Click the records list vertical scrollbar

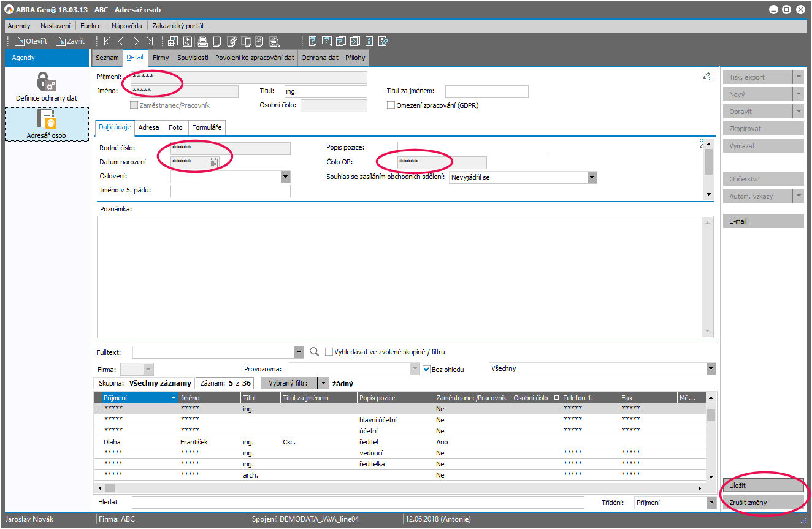pyautogui.click(x=711, y=436)
